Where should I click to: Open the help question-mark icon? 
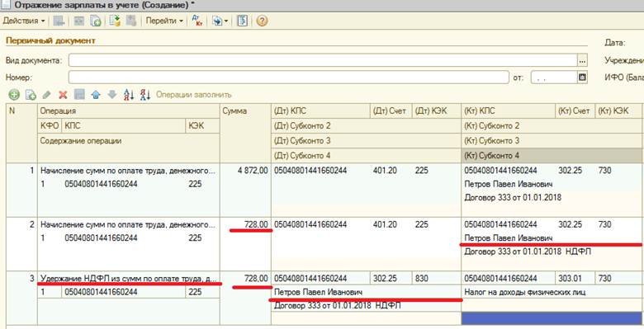(x=262, y=21)
